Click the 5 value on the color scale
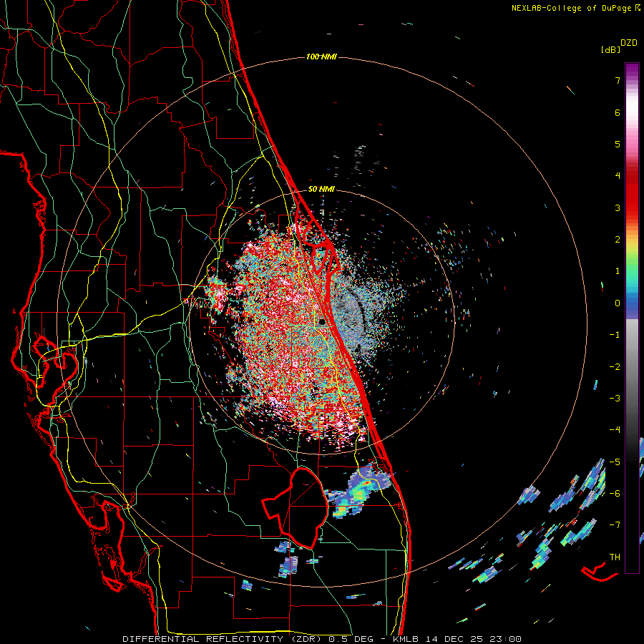Screen dimensions: 644x644 [x=618, y=144]
